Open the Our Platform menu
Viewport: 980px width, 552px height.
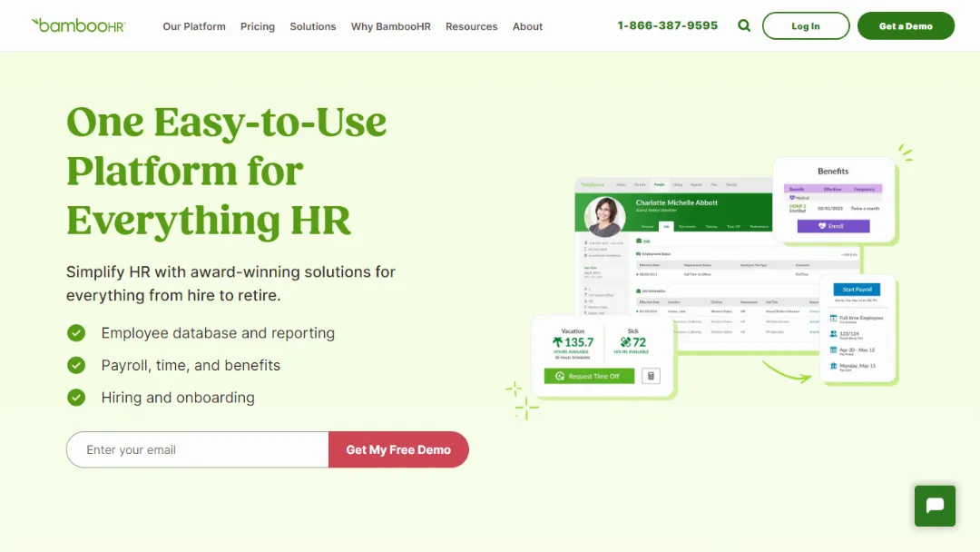point(194,26)
